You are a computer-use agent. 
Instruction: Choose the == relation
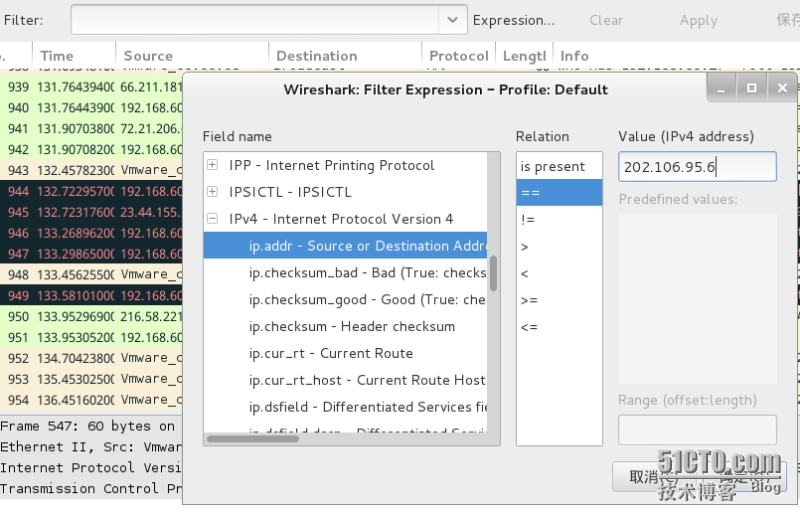point(559,193)
